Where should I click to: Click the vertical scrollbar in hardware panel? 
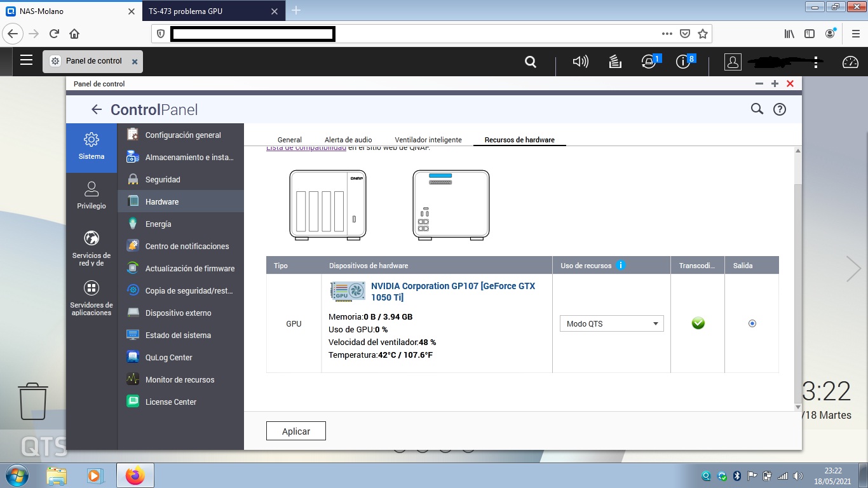coord(798,280)
